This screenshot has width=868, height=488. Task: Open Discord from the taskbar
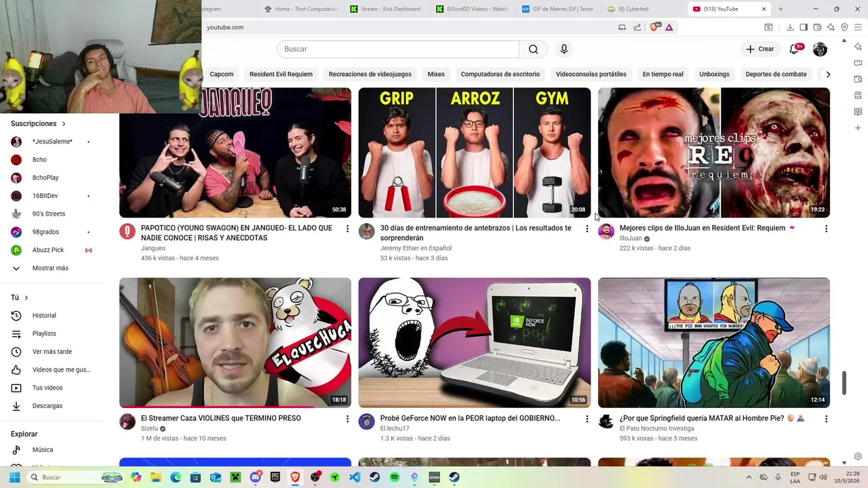[x=256, y=477]
